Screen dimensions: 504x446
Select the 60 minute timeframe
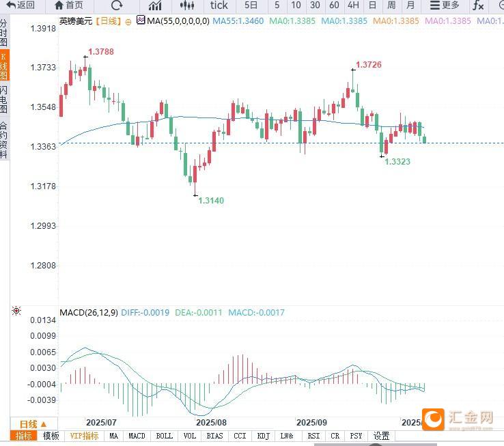tap(334, 5)
